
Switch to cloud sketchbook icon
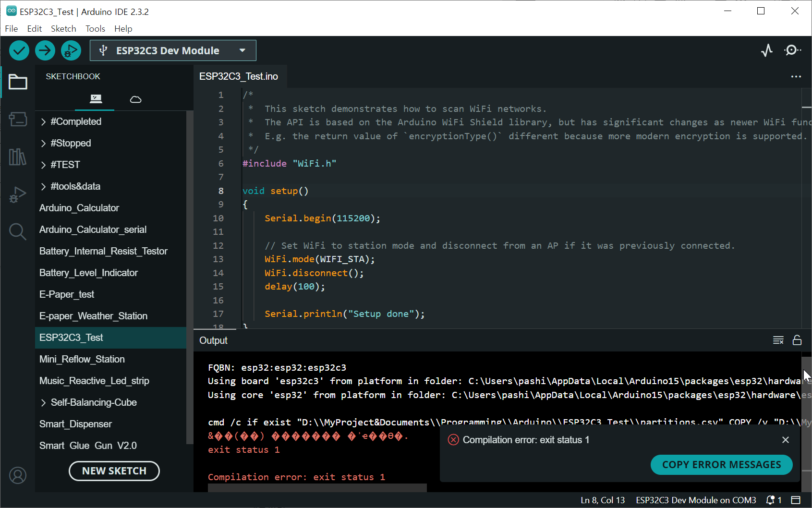[136, 99]
